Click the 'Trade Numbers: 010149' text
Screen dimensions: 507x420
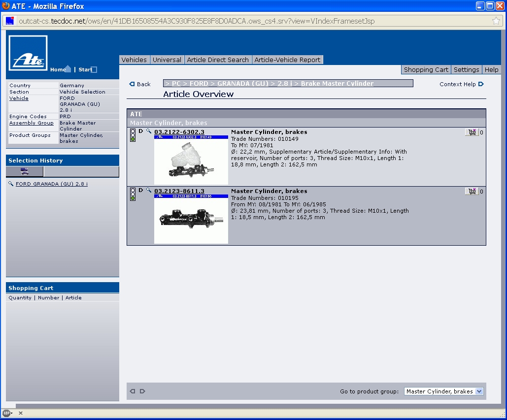click(x=265, y=139)
